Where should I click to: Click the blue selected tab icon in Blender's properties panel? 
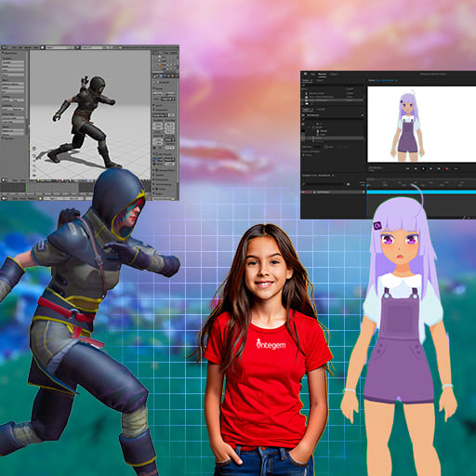(161, 76)
